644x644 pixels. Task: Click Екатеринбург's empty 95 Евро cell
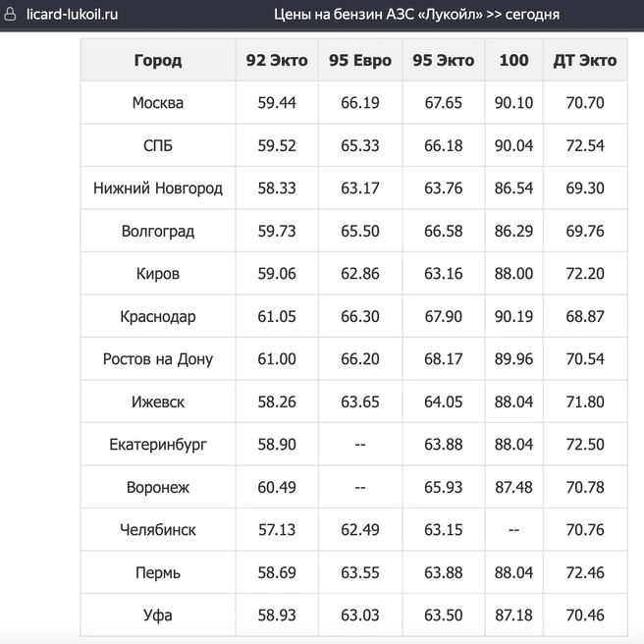pos(360,445)
